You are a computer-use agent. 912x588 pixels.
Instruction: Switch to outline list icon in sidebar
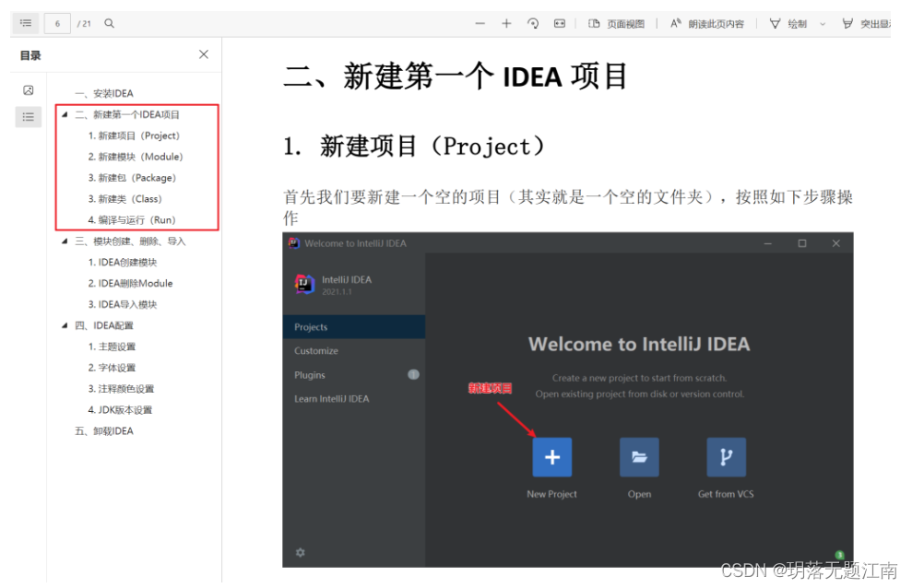(28, 117)
